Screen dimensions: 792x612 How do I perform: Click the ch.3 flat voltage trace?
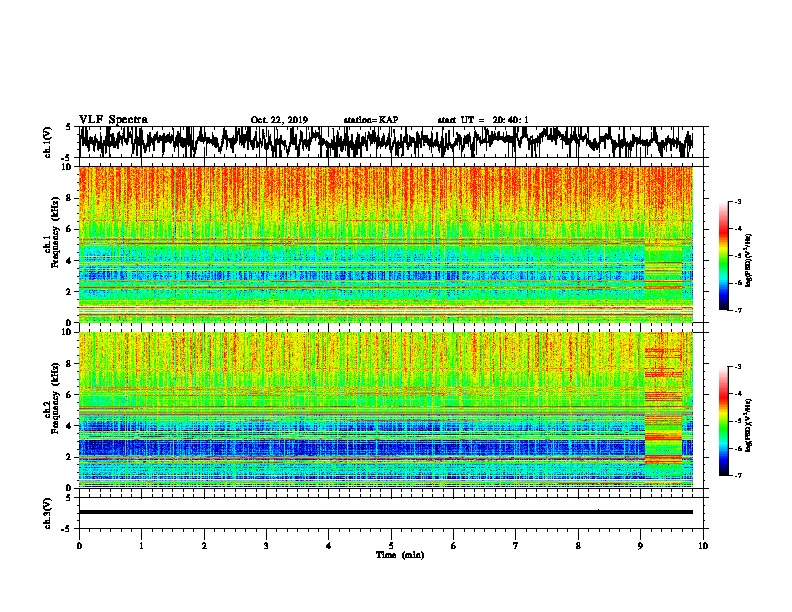pyautogui.click(x=385, y=512)
